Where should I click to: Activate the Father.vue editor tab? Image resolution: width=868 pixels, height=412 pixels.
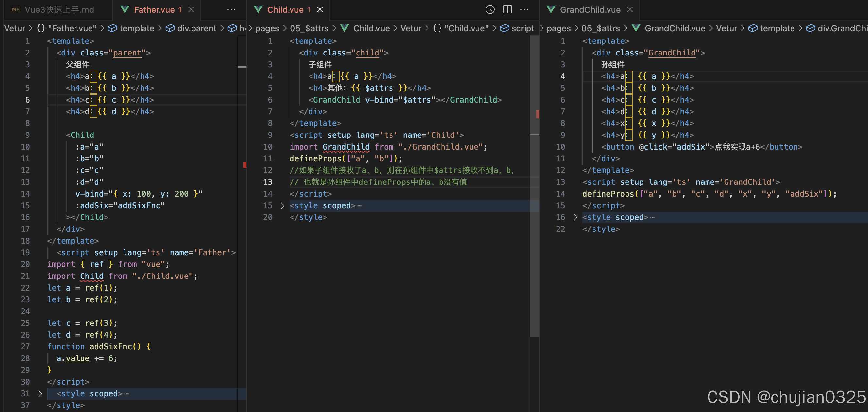(154, 10)
